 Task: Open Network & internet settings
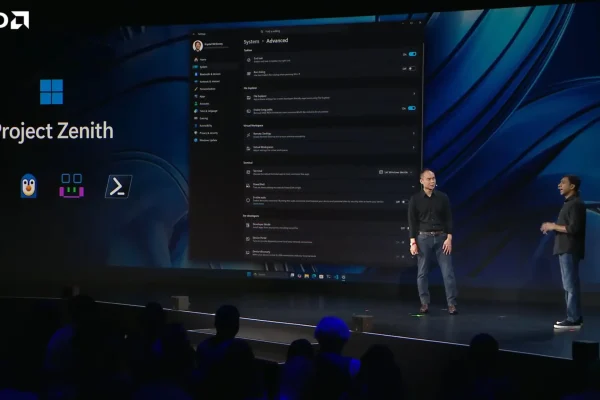pos(207,82)
